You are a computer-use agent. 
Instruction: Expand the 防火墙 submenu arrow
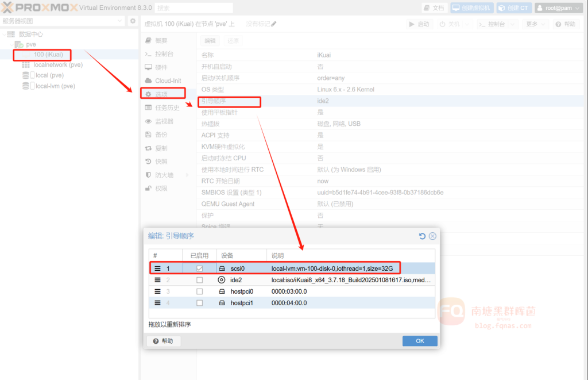coord(188,175)
